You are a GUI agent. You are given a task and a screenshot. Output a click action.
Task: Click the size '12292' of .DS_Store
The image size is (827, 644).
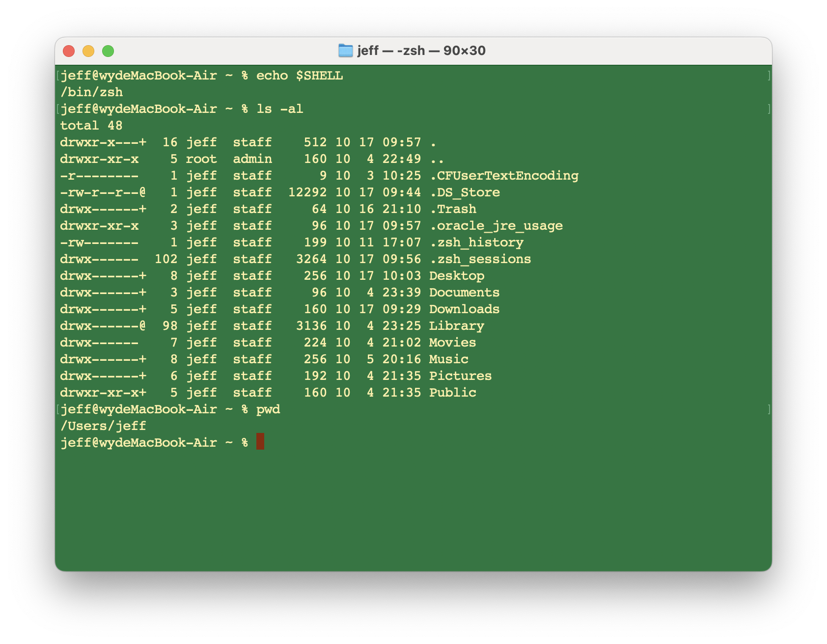307,192
